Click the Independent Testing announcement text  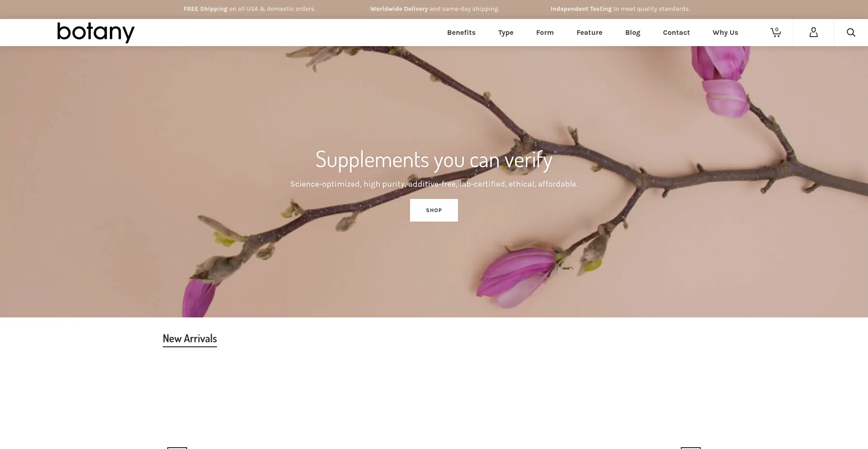tap(620, 9)
